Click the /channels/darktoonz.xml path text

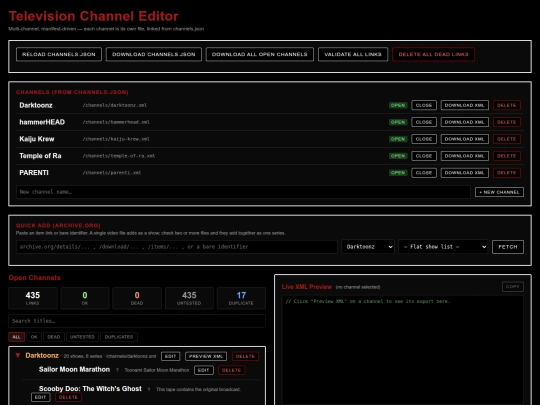(115, 105)
